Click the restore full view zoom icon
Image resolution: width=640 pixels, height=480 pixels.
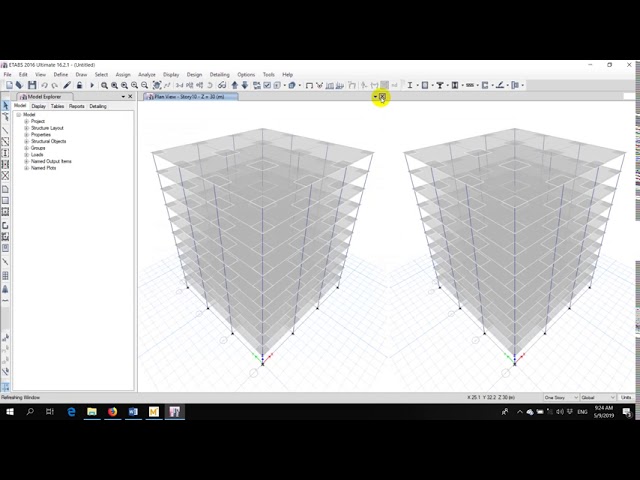coord(114,85)
